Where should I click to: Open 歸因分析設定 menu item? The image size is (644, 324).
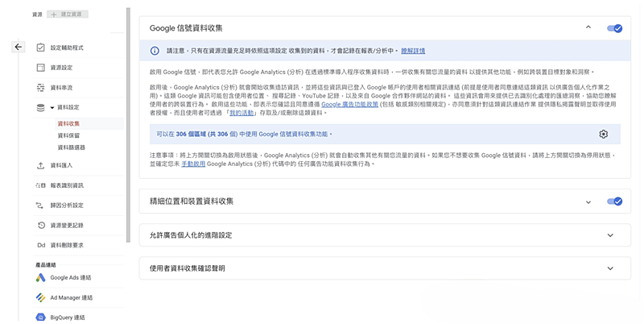pyautogui.click(x=67, y=206)
